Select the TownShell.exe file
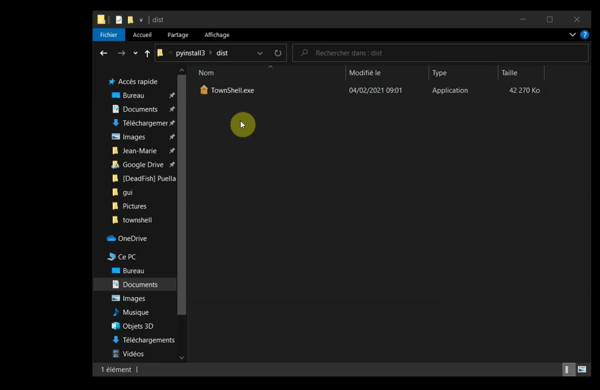Viewport: 600px width, 390px height. click(x=232, y=90)
